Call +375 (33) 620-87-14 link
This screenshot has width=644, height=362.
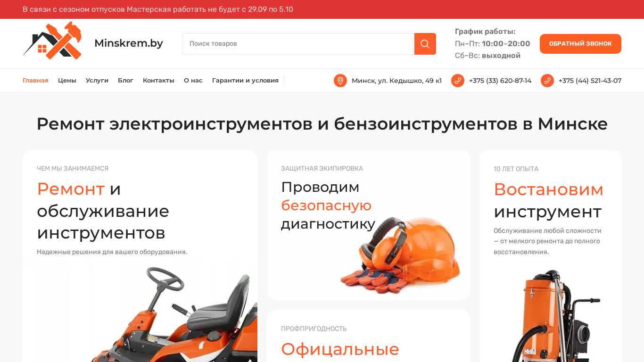(x=500, y=81)
